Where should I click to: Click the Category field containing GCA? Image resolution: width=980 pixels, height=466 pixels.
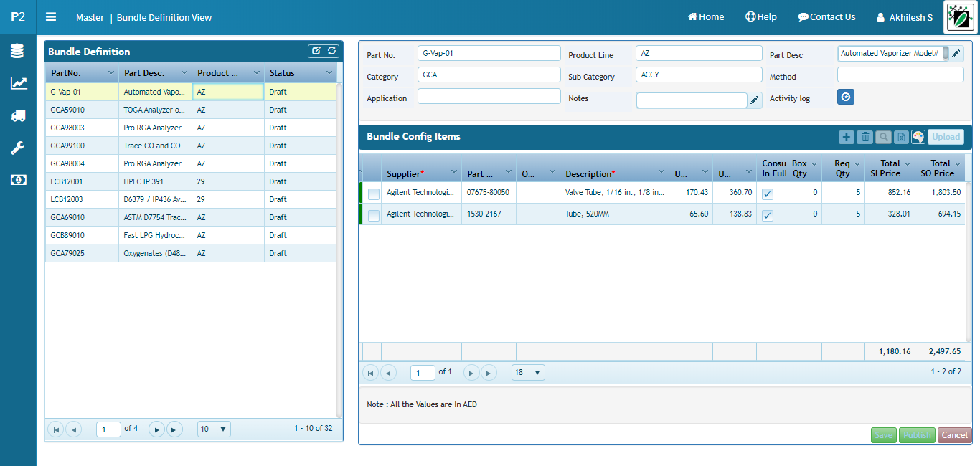coord(489,75)
